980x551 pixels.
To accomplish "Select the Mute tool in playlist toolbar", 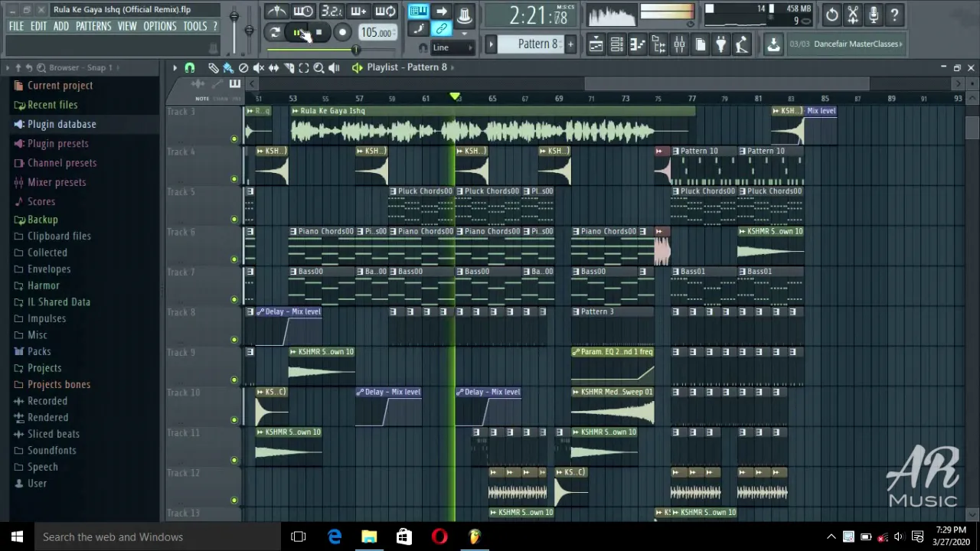I will pyautogui.click(x=259, y=67).
